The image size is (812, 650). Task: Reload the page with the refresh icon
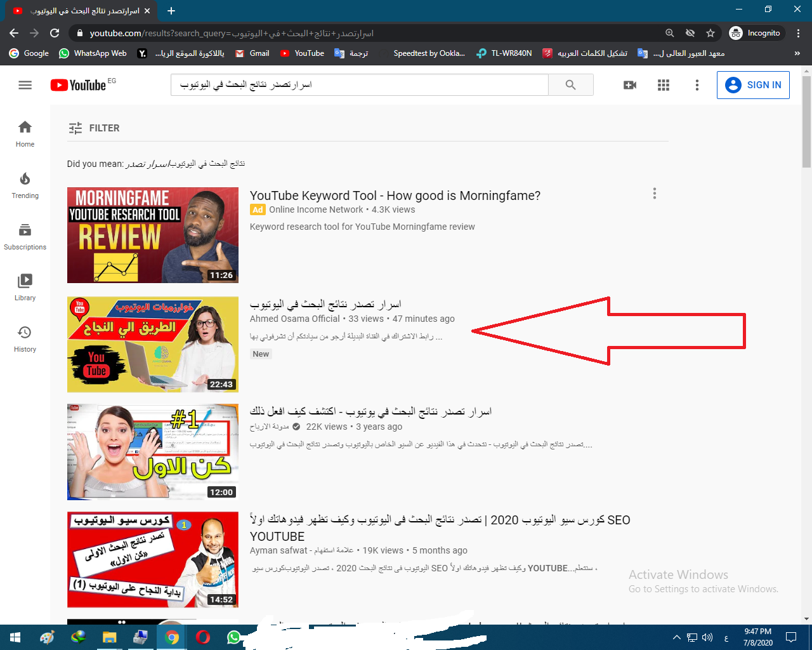[x=55, y=33]
